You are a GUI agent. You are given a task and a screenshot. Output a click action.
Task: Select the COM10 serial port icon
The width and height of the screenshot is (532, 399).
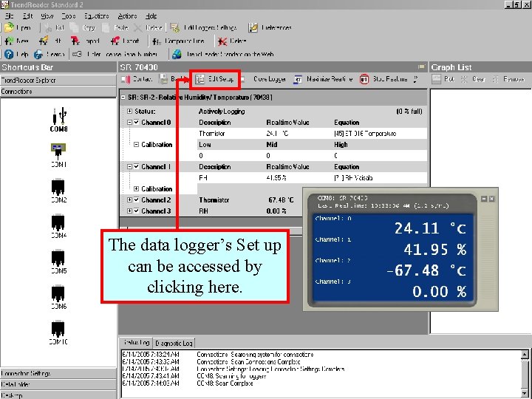58,329
